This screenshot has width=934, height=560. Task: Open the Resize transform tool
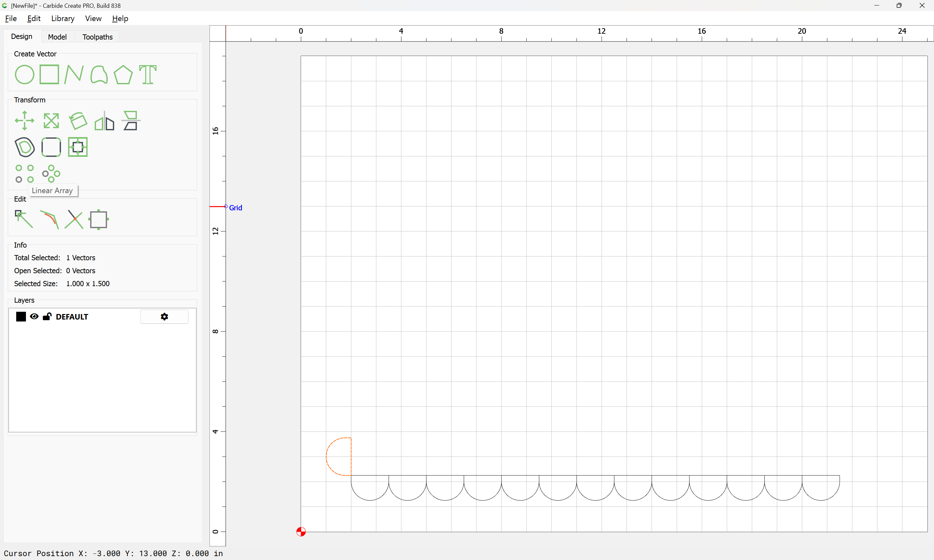click(51, 121)
